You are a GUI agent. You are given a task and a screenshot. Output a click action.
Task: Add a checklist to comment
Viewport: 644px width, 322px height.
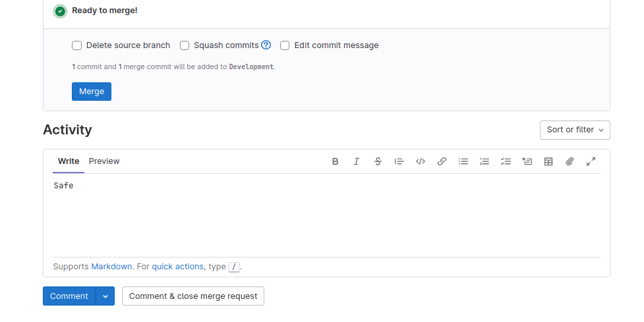pyautogui.click(x=506, y=161)
